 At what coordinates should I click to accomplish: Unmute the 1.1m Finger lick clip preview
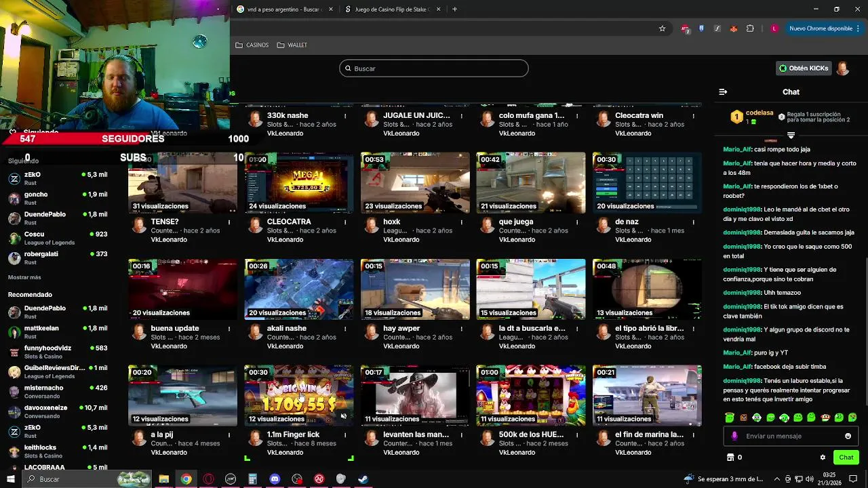point(343,416)
